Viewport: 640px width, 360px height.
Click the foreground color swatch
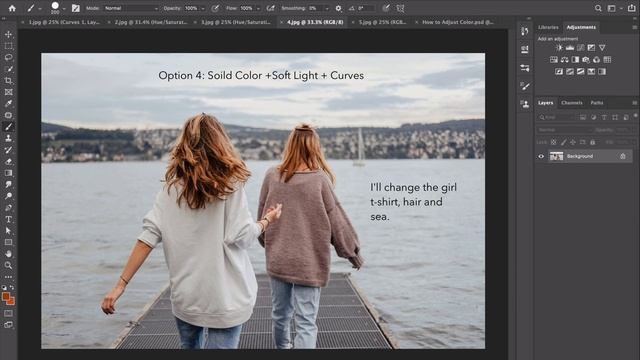[x=6, y=297]
